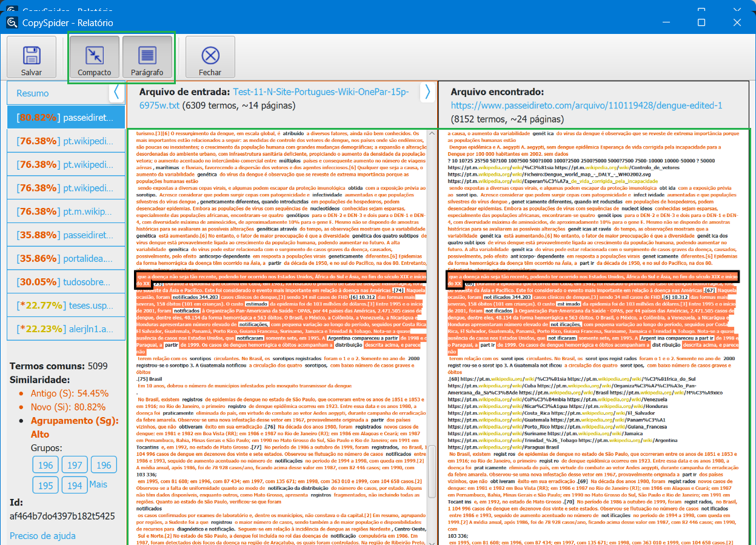Screen dimensions: 756x545
Task: Select the 30.05% tudosobre result
Action: [65, 282]
